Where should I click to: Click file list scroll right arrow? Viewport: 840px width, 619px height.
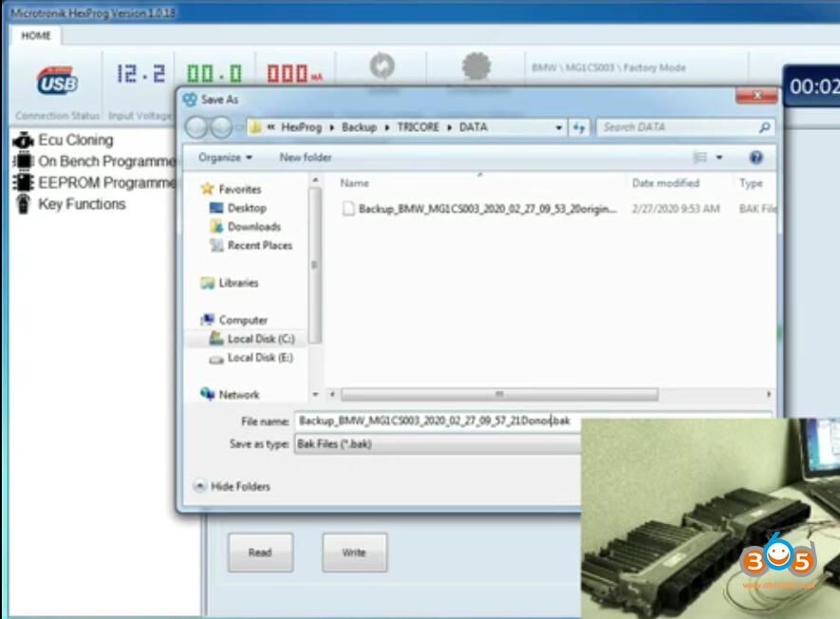[769, 395]
